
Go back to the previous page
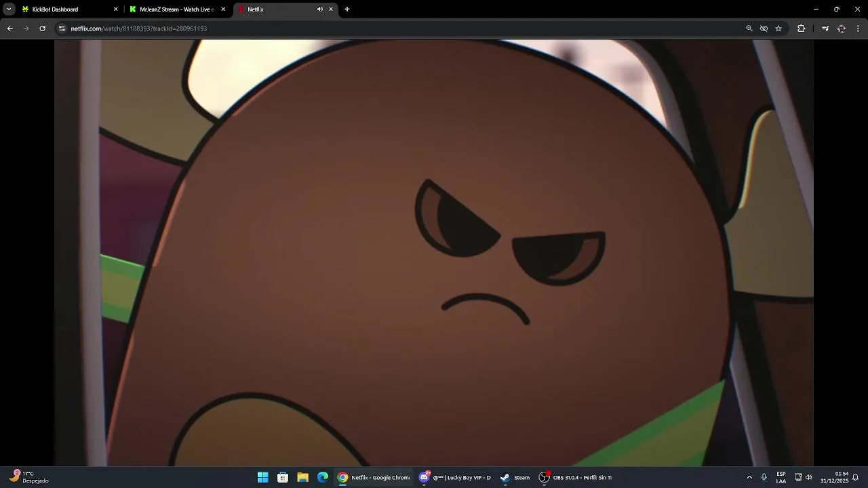[x=9, y=28]
